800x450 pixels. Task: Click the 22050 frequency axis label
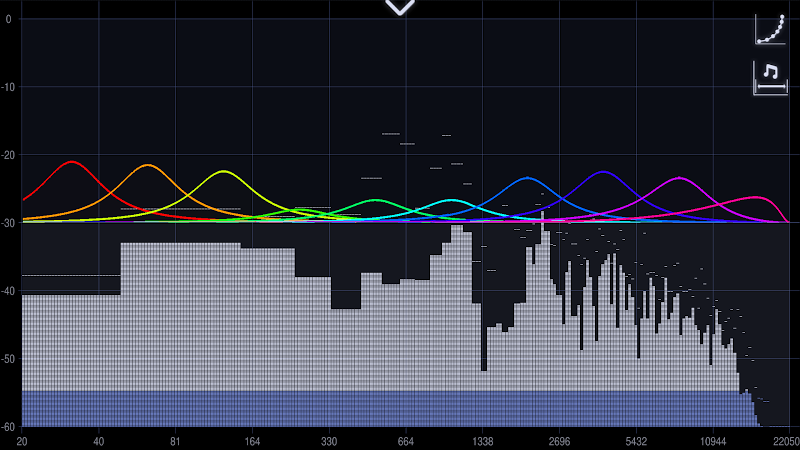786,441
